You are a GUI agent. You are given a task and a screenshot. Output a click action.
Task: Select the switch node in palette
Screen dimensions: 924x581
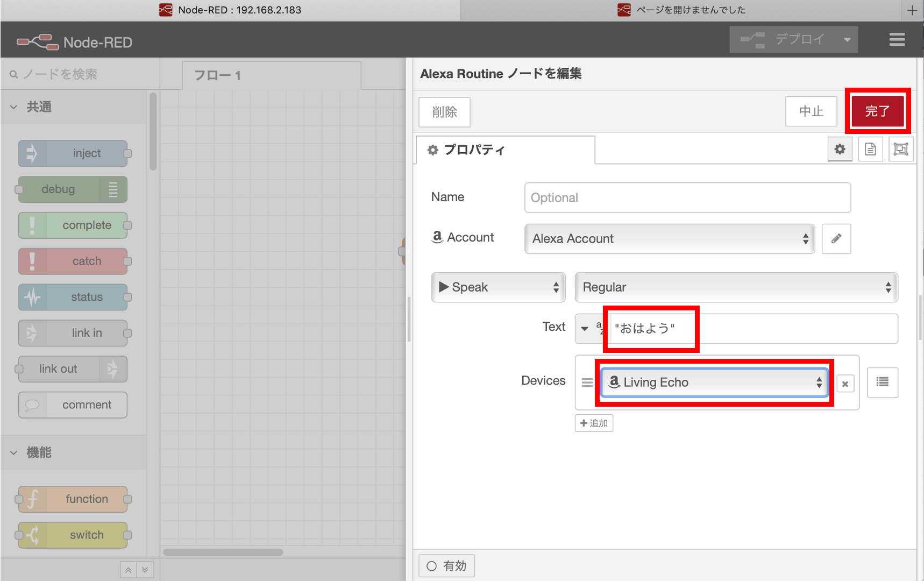73,535
